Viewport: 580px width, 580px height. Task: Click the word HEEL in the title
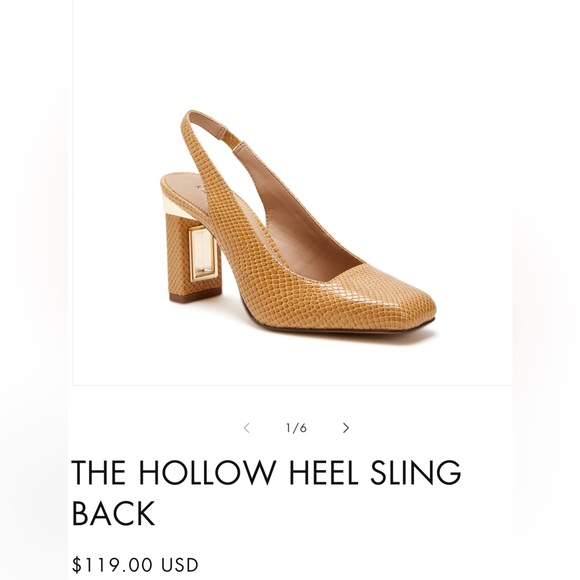click(324, 472)
